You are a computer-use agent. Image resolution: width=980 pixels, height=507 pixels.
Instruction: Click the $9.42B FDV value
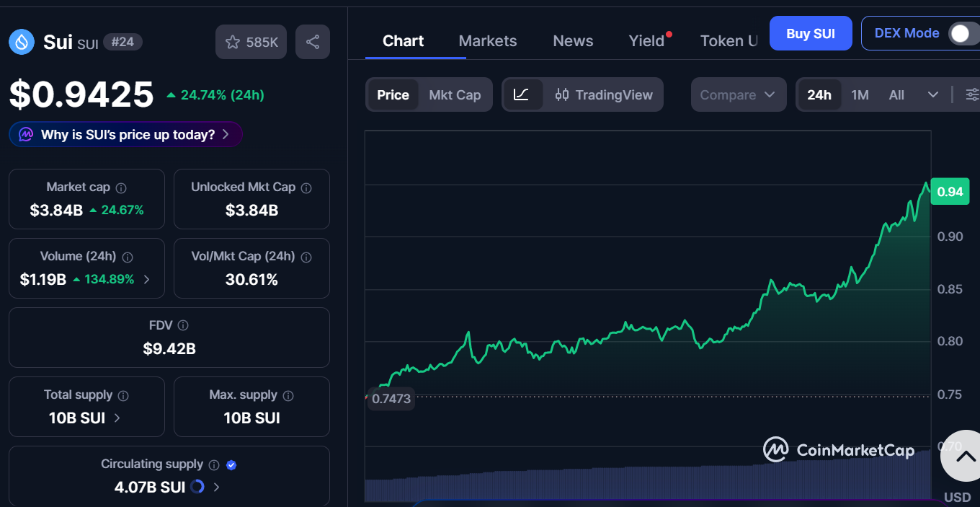coord(169,349)
